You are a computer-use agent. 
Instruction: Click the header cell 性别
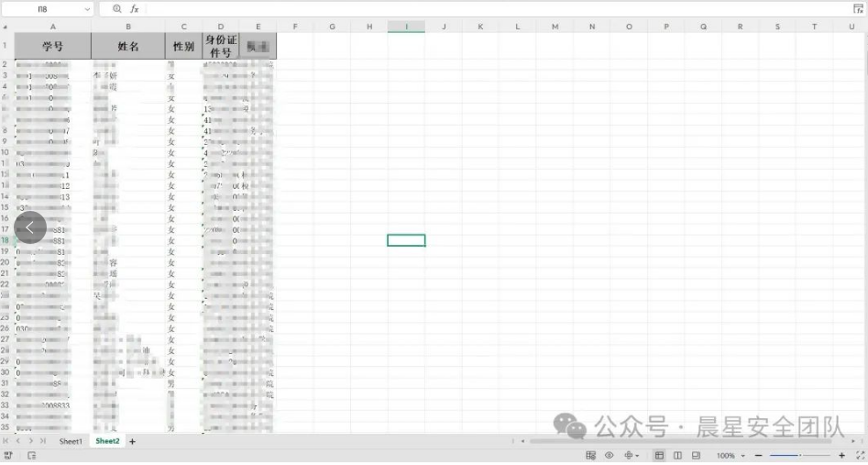click(x=184, y=46)
